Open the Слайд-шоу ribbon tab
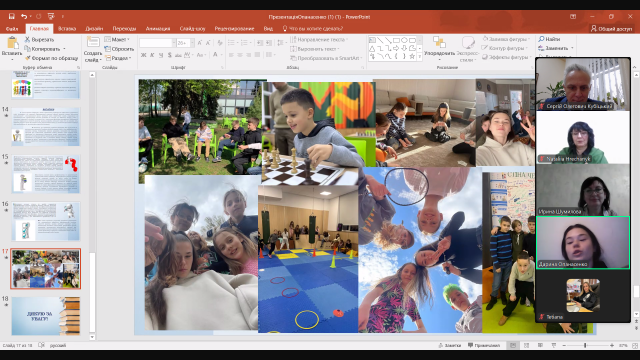Image resolution: width=640 pixels, height=360 pixels. click(192, 29)
